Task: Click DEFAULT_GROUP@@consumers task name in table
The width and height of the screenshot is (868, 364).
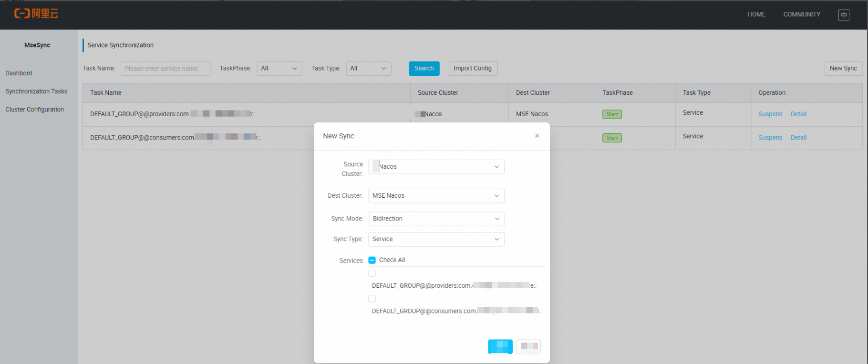Action: (x=175, y=137)
